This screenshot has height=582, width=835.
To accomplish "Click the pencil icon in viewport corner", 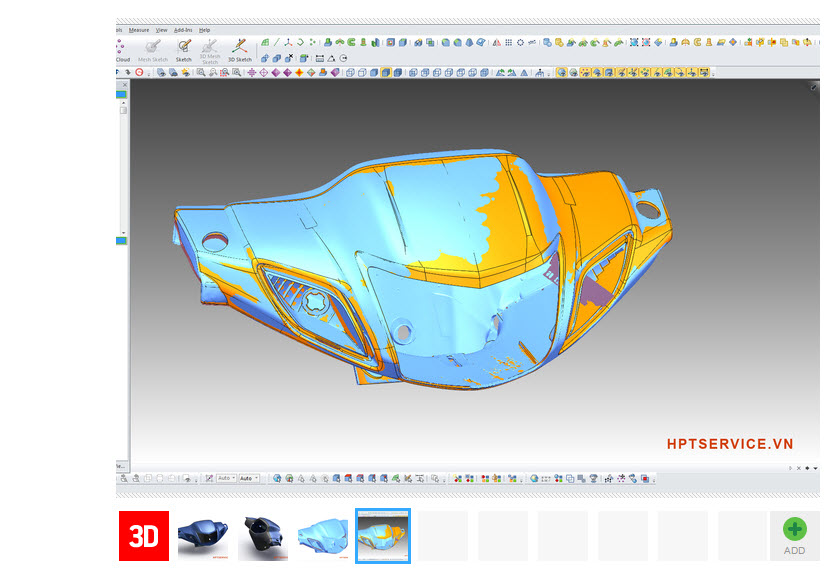I will click(x=813, y=87).
